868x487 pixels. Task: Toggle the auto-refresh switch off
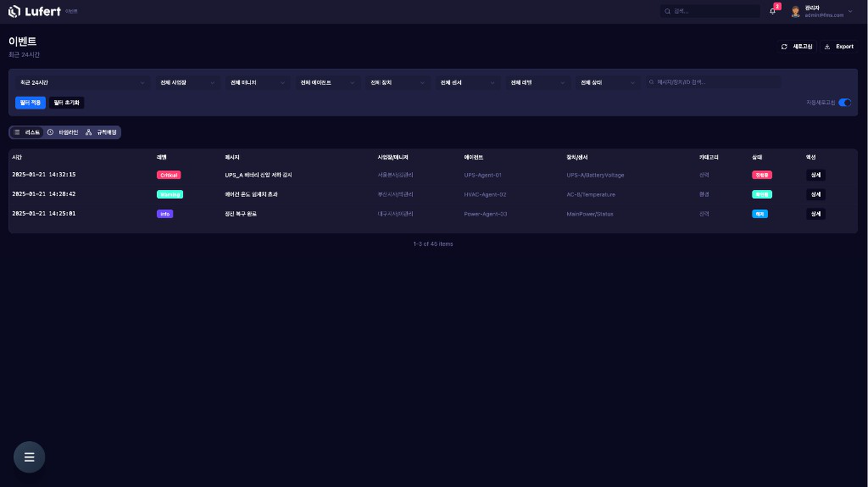point(844,103)
